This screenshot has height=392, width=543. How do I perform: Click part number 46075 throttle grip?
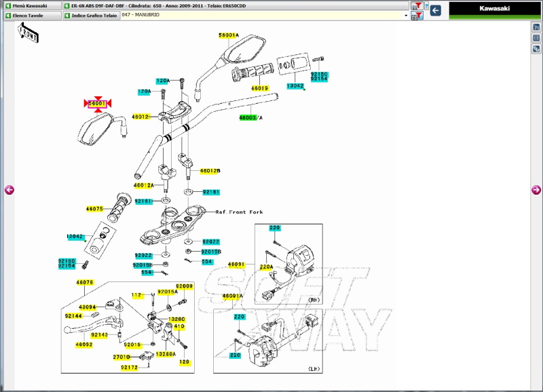pyautogui.click(x=94, y=209)
